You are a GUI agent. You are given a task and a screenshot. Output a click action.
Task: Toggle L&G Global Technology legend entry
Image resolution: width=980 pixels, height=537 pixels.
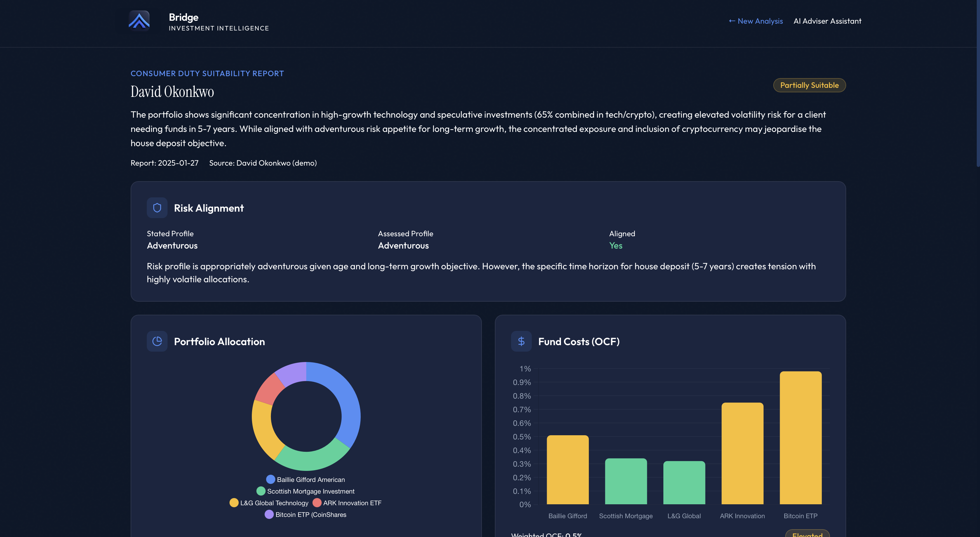[269, 503]
